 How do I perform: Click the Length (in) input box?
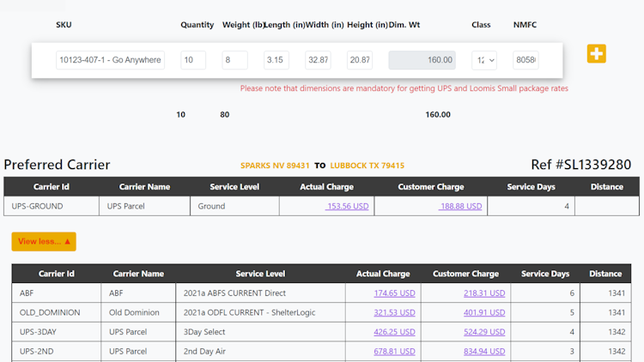(x=276, y=60)
